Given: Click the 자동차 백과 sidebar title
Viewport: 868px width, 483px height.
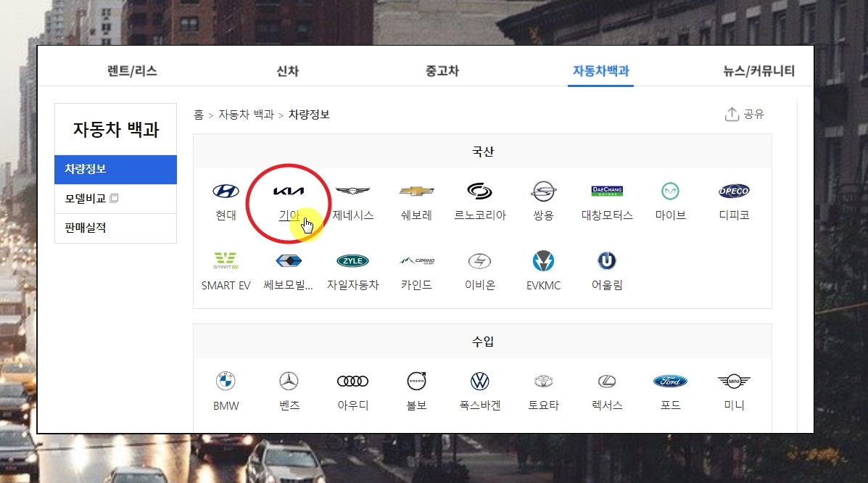Looking at the screenshot, I should tap(116, 130).
